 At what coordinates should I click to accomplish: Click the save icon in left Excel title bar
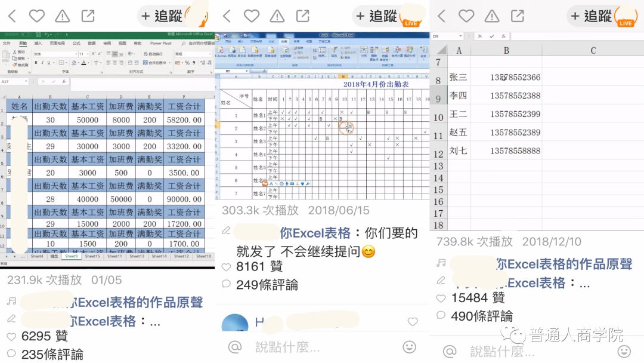point(38,35)
